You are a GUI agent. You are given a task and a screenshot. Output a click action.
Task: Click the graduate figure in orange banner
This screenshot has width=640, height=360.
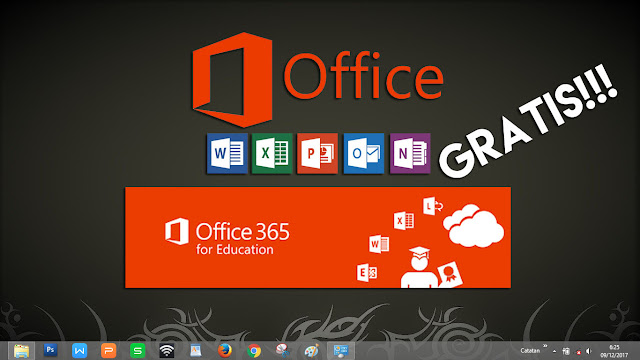420,267
